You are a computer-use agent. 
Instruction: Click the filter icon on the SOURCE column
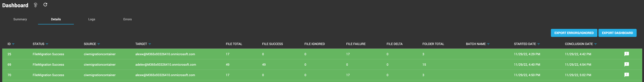(99, 44)
